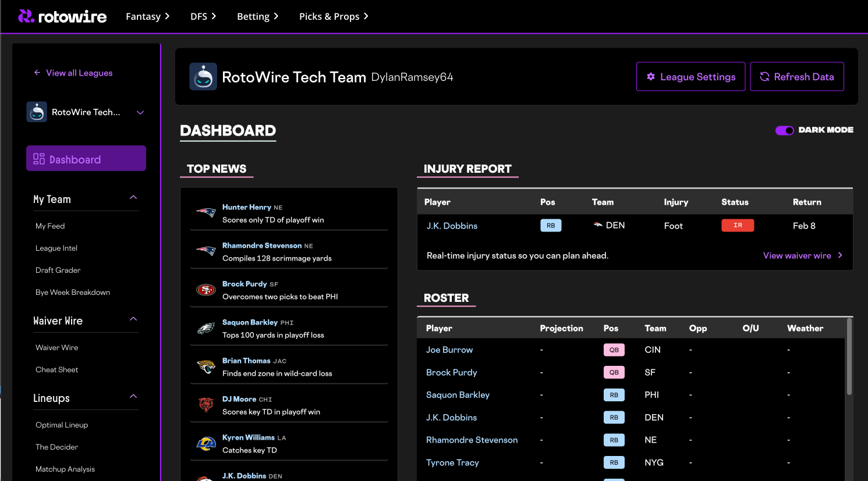Collapse the My Team section
868x481 pixels.
(133, 198)
